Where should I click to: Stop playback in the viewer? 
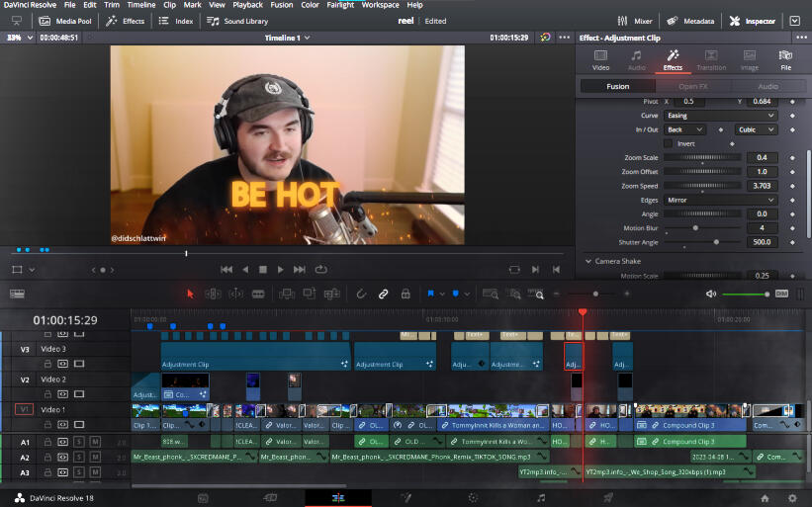[263, 269]
